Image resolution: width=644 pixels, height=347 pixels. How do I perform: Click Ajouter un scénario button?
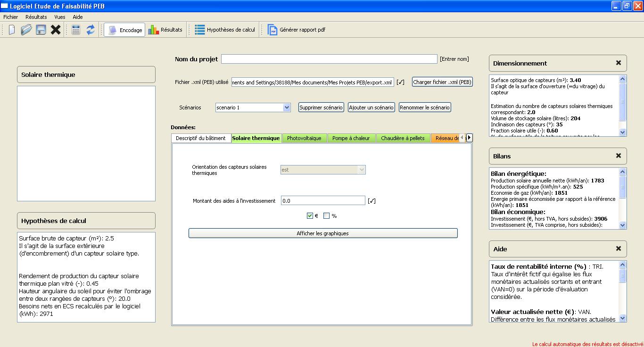372,107
